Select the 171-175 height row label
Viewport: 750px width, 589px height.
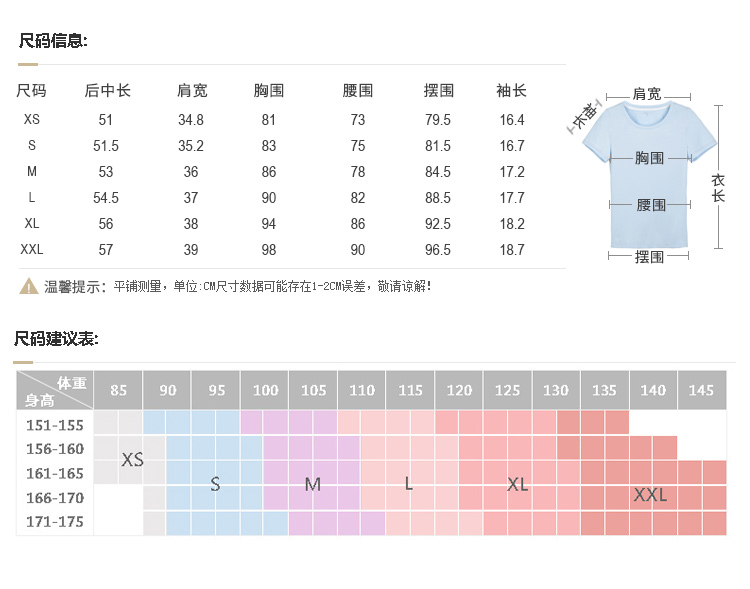[x=56, y=522]
